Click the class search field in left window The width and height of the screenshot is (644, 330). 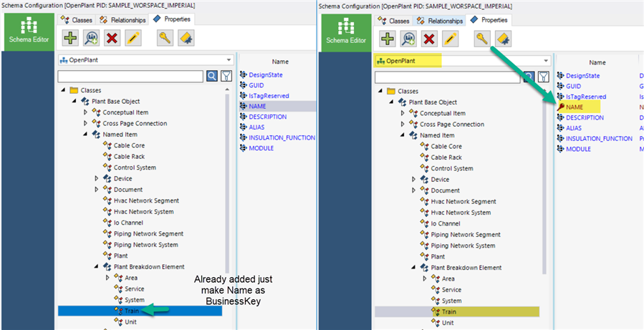point(130,76)
